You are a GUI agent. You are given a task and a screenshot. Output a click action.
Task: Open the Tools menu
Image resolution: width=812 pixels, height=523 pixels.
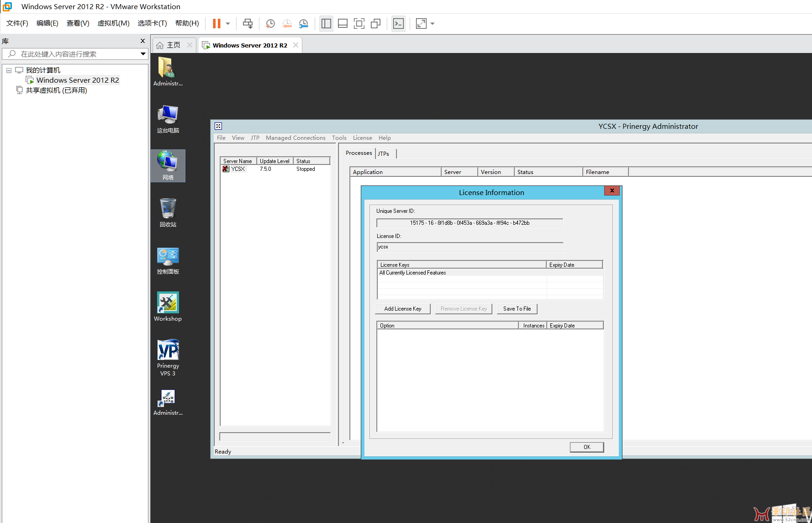pos(339,137)
